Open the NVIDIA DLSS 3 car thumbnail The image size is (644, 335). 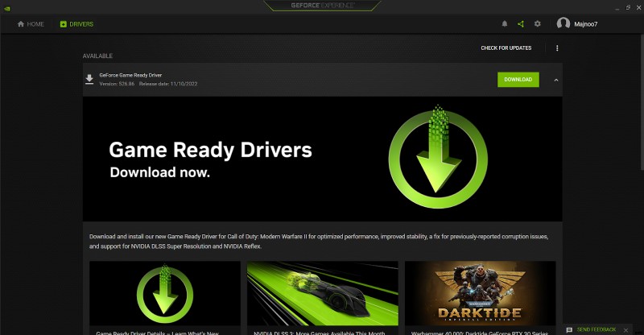tap(323, 293)
